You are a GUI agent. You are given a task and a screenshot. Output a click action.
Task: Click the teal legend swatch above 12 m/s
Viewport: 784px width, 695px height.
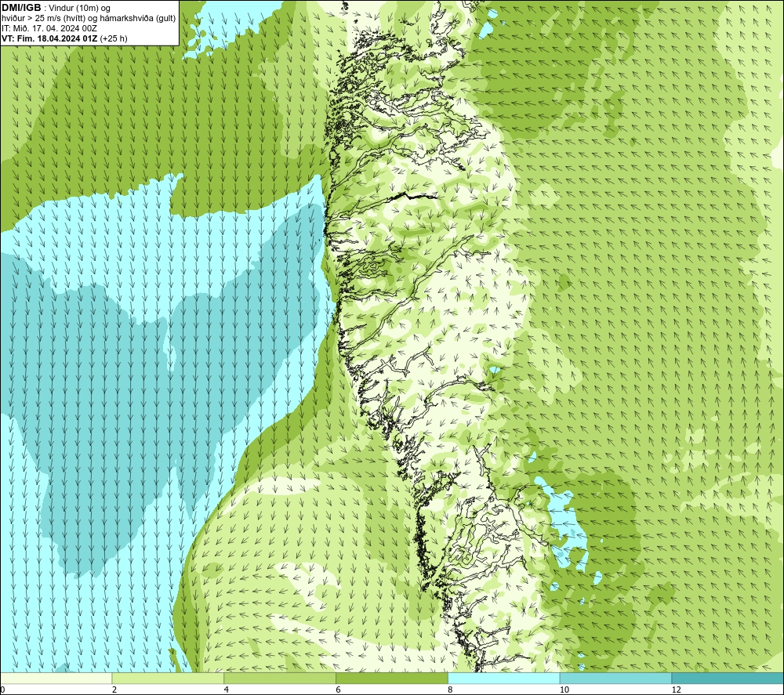[728, 678]
